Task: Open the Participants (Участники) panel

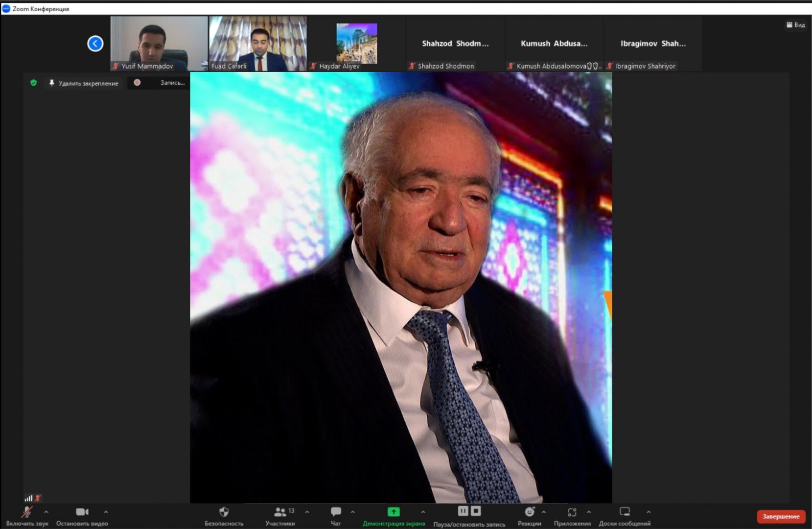Action: click(280, 512)
